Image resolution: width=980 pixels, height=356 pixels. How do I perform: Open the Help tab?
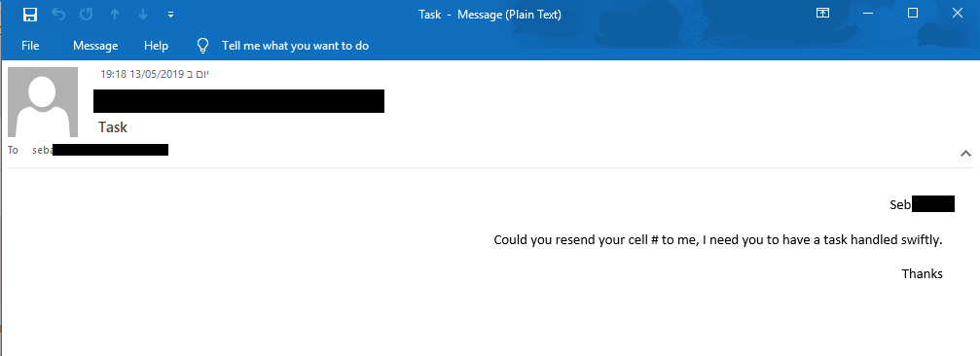[156, 46]
